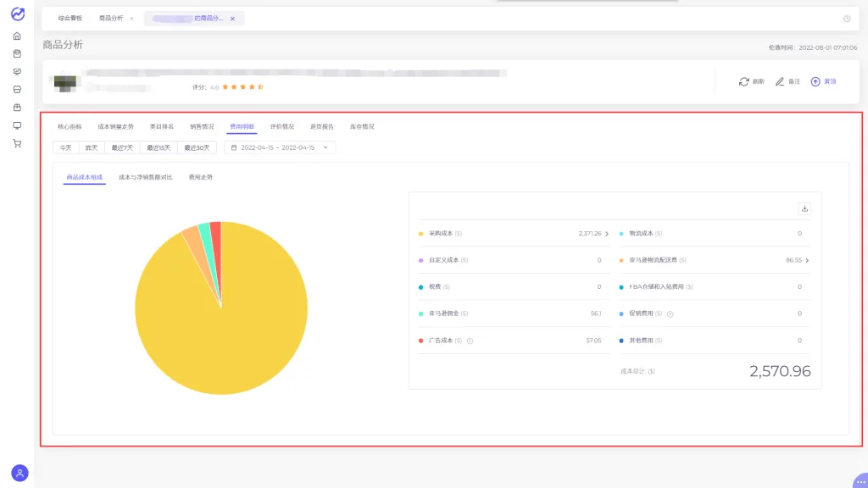868x488 pixels.
Task: Click the clock icon at the top right
Action: 847,19
